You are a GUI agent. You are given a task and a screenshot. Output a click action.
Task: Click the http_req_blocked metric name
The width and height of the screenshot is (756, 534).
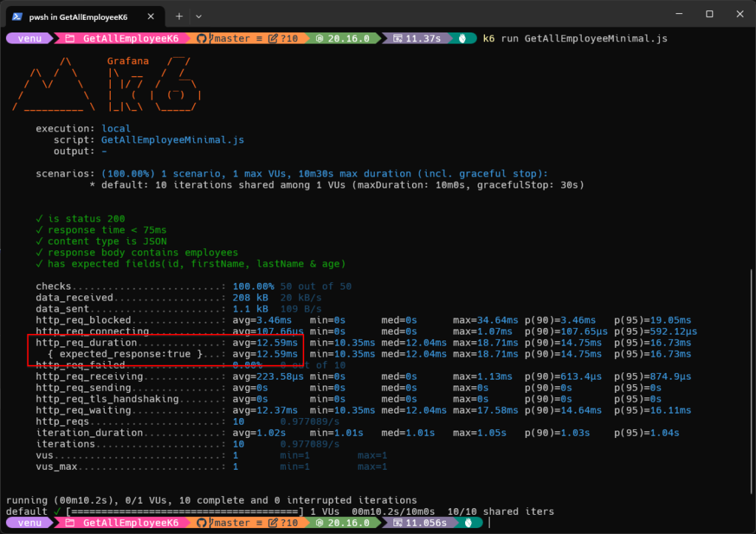(x=83, y=321)
